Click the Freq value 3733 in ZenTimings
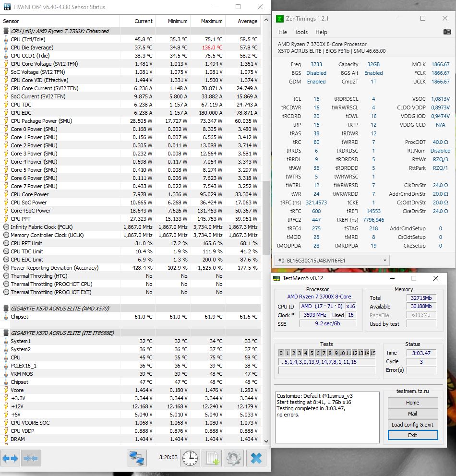This screenshot has width=456, height=476. tap(316, 64)
